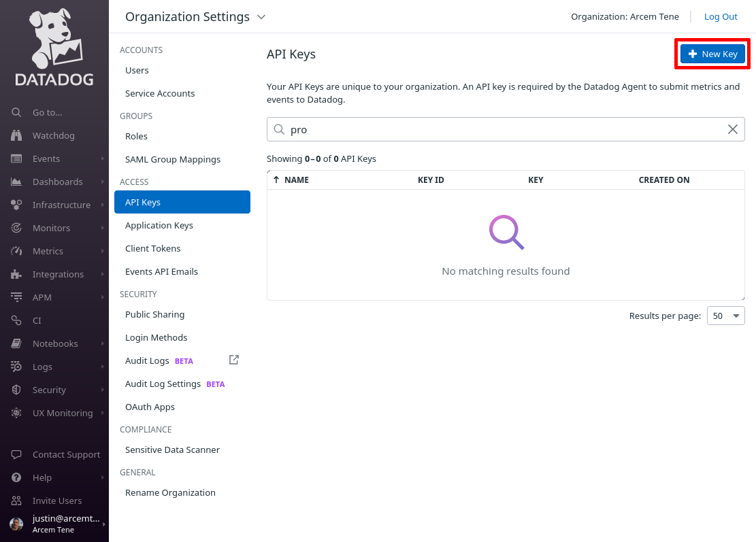Click the user avatar picture
The width and height of the screenshot is (756, 542).
click(16, 524)
